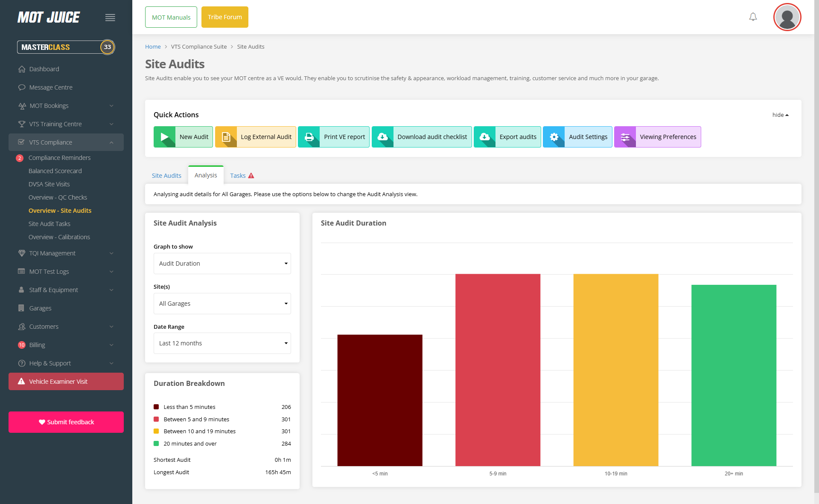Open the Tribe Forum
The height and width of the screenshot is (504, 819).
coord(224,17)
